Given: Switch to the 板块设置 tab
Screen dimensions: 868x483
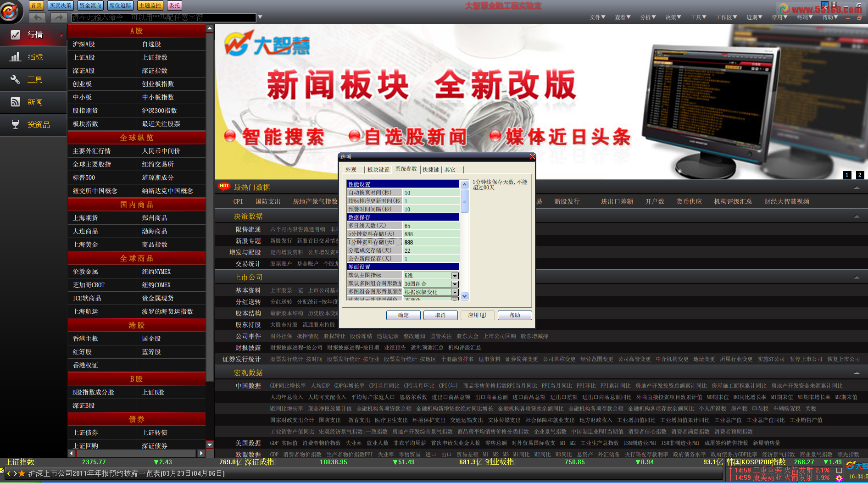Looking at the screenshot, I should (378, 170).
